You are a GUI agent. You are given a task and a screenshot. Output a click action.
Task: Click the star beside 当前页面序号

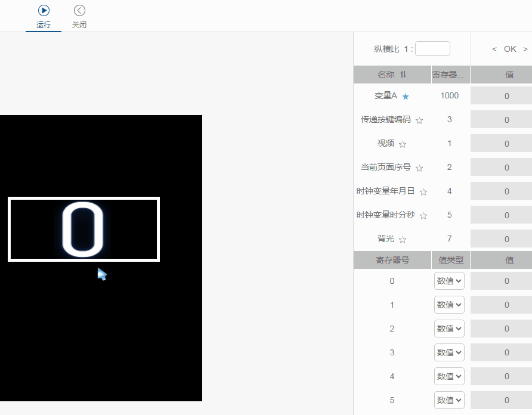pyautogui.click(x=419, y=167)
